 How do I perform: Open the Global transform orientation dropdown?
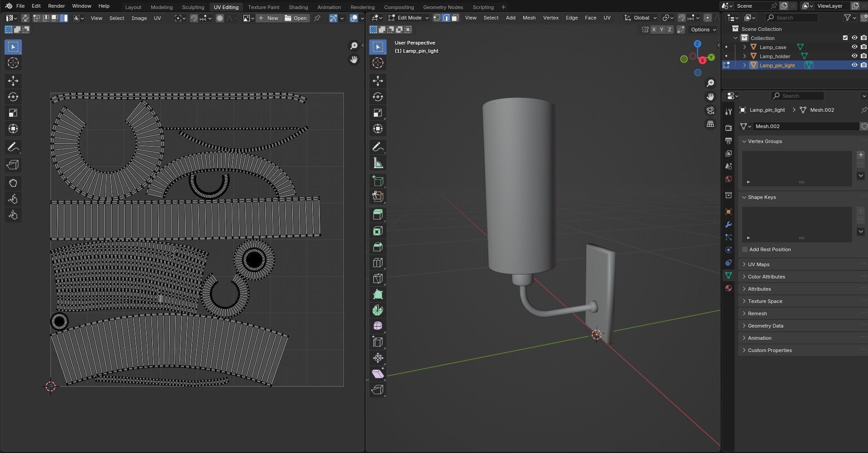coord(641,18)
